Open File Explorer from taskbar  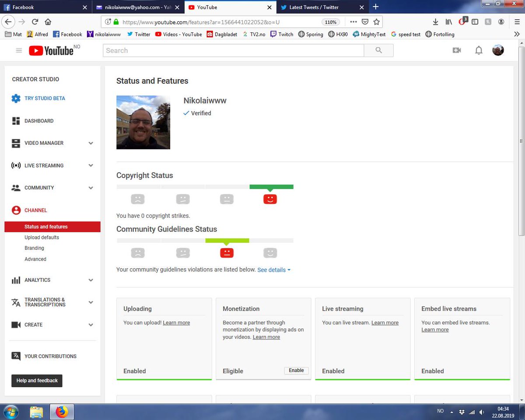pyautogui.click(x=37, y=412)
